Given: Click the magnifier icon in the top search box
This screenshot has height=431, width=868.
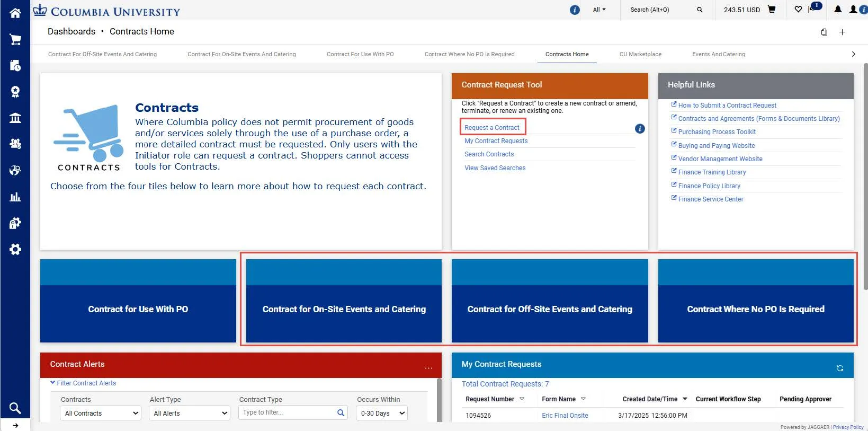Looking at the screenshot, I should pyautogui.click(x=700, y=10).
